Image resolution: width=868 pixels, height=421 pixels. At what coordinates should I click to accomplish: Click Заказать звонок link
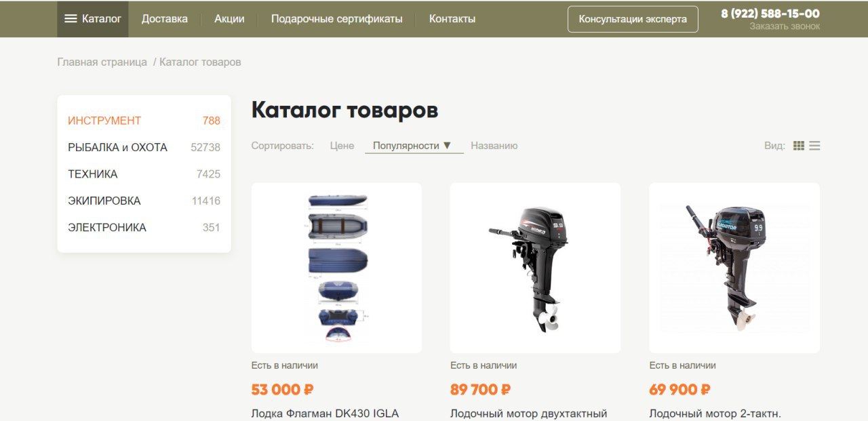[x=785, y=26]
